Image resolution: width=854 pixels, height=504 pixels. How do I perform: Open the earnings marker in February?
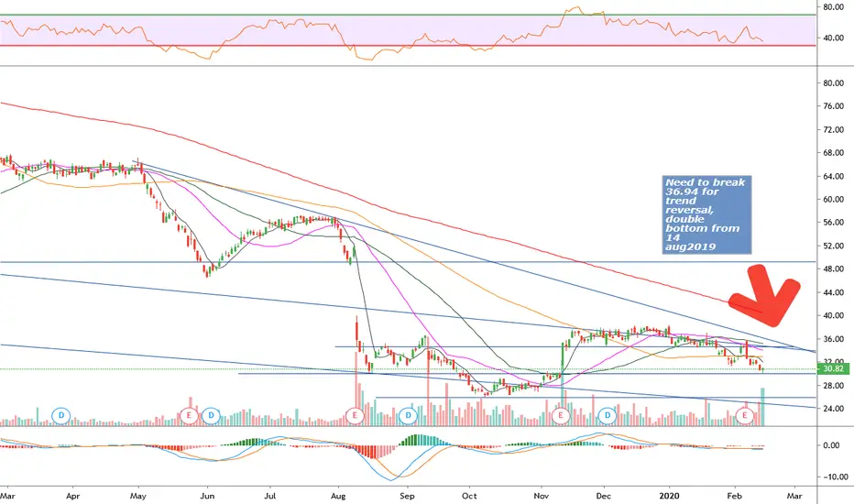click(745, 416)
